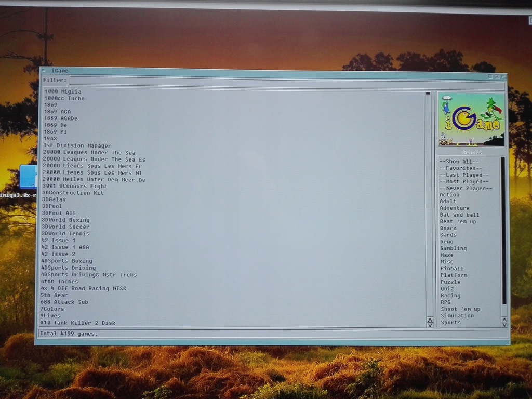Click the iGame window close gadget
The image size is (532, 399).
pos(43,70)
